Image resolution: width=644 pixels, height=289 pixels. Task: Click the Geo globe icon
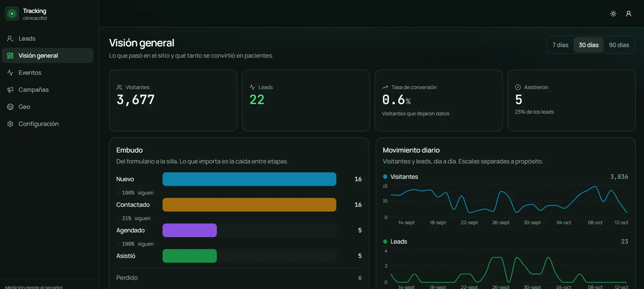(x=10, y=107)
